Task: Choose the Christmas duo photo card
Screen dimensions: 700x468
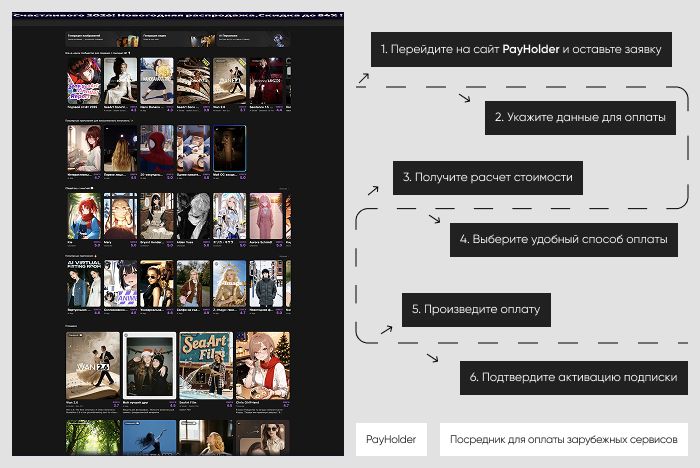Action: [x=148, y=366]
